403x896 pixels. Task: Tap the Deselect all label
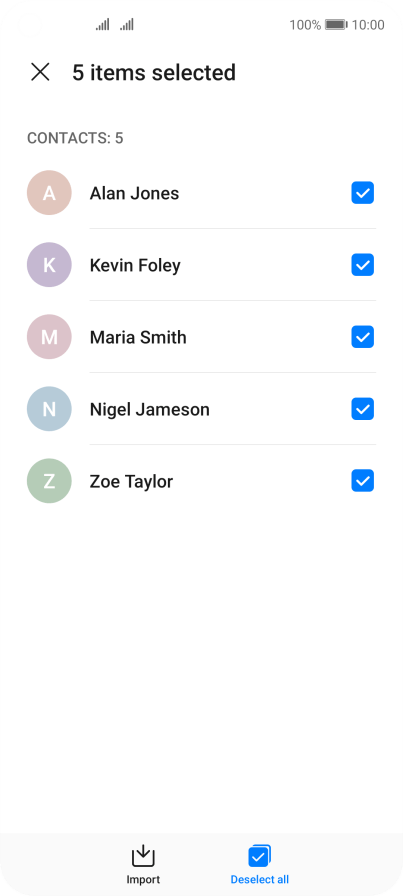coord(260,880)
